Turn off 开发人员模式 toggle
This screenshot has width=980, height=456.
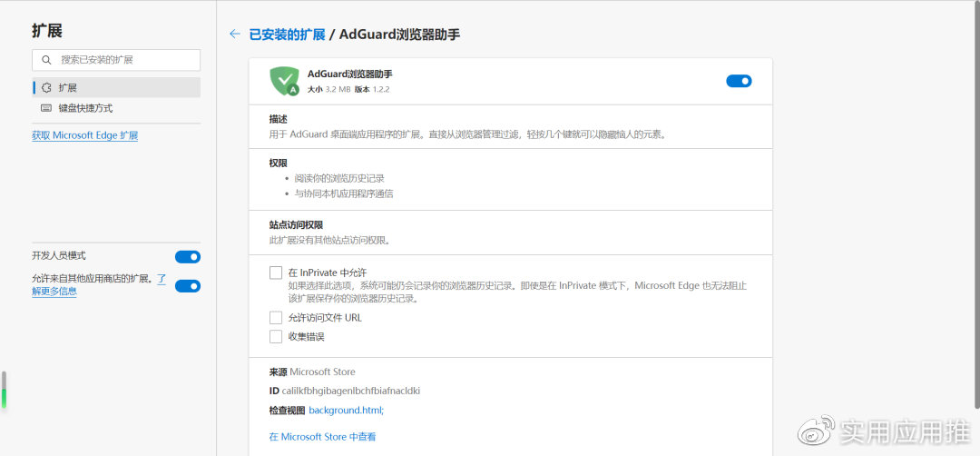coord(188,256)
